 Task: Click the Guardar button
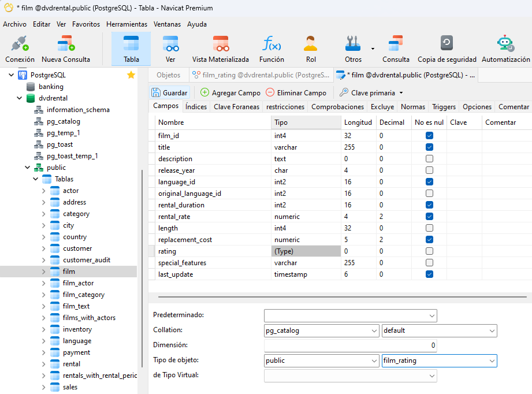click(x=170, y=92)
